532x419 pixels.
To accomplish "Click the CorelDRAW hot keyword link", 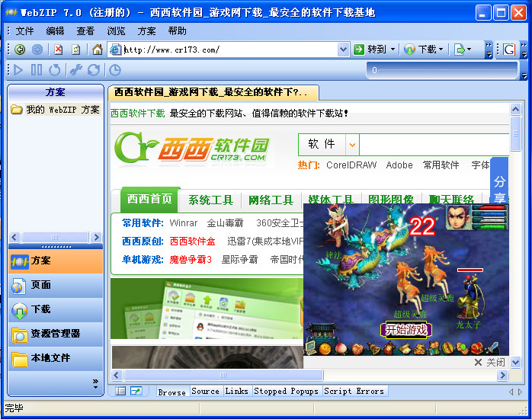I will click(x=351, y=165).
